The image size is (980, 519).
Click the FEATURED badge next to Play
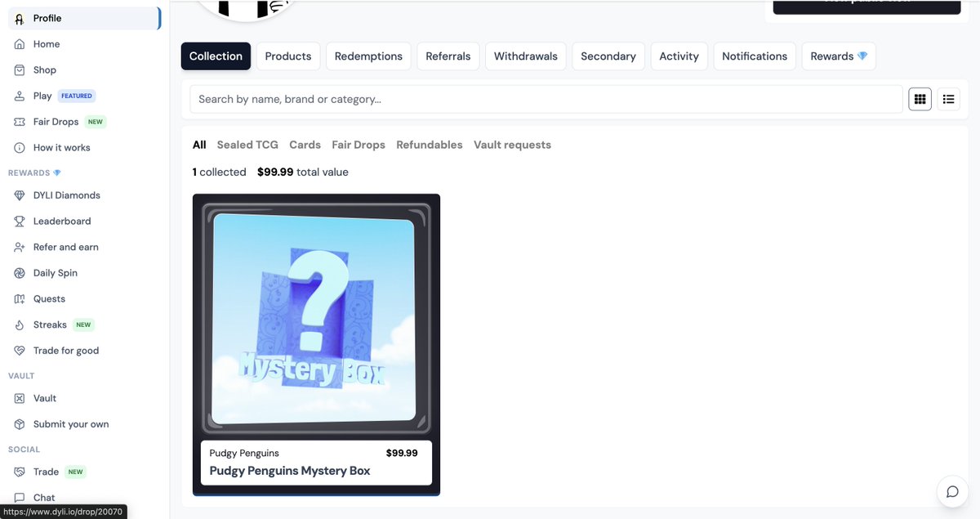(x=77, y=96)
